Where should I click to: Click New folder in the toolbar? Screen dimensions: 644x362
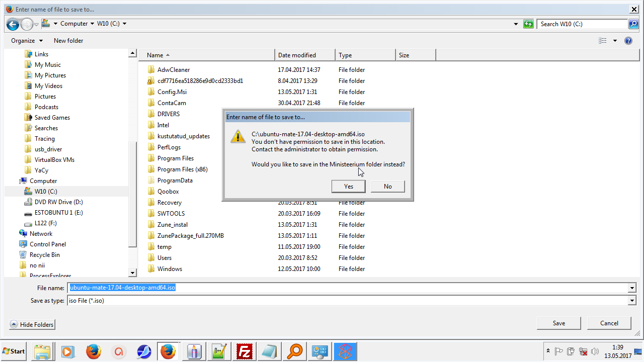(68, 41)
